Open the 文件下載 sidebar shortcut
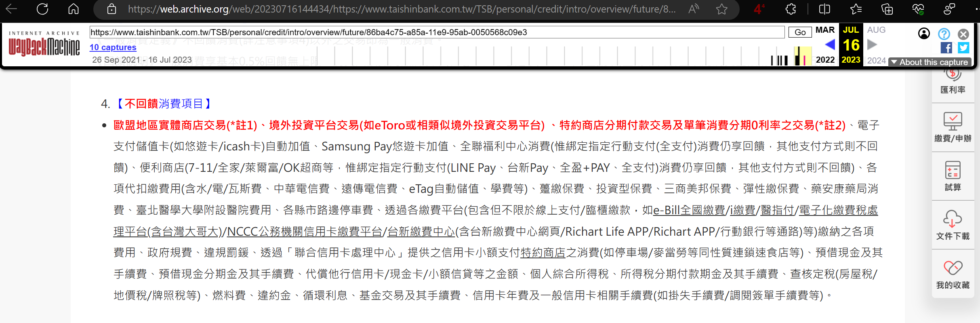Image resolution: width=980 pixels, height=323 pixels. pyautogui.click(x=953, y=225)
